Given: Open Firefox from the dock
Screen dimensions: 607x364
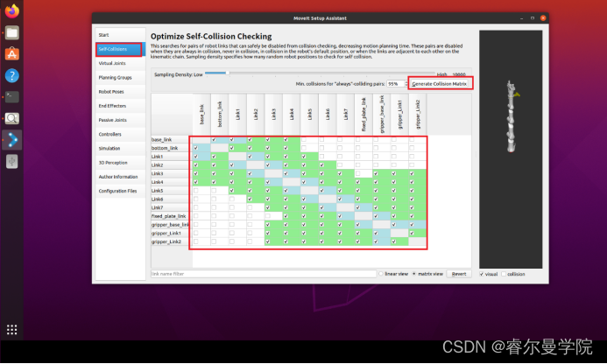Looking at the screenshot, I should 12,10.
